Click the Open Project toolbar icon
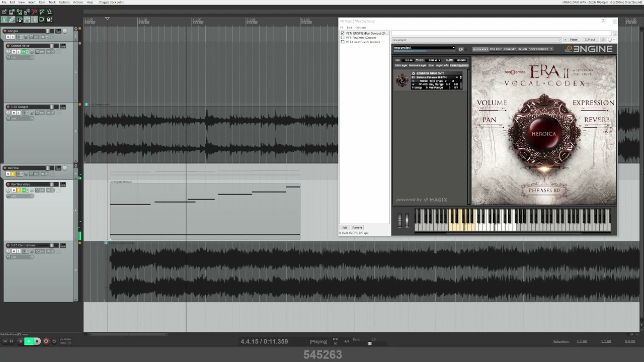The width and height of the screenshot is (644, 362). (12, 12)
